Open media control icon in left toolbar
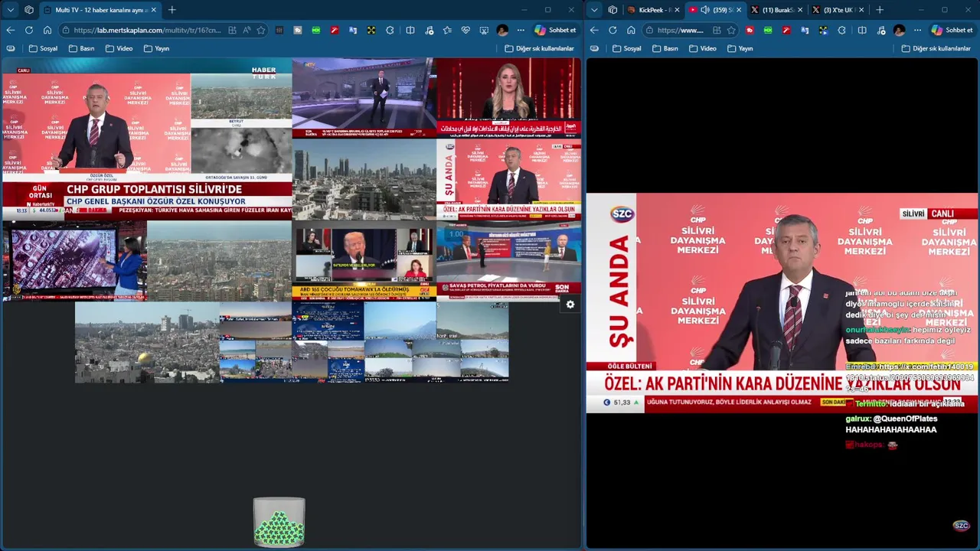The image size is (980, 551). point(430,30)
